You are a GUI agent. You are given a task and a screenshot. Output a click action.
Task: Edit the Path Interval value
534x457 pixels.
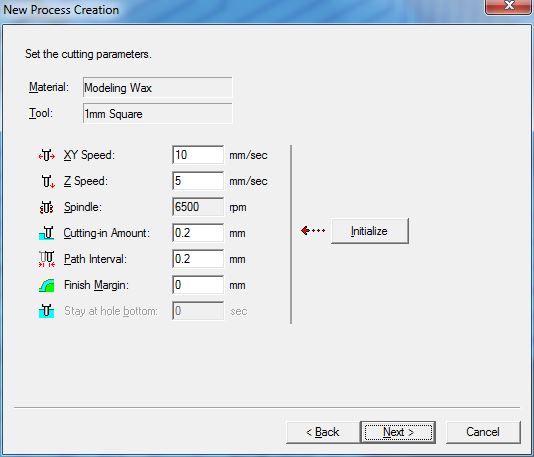pyautogui.click(x=198, y=259)
